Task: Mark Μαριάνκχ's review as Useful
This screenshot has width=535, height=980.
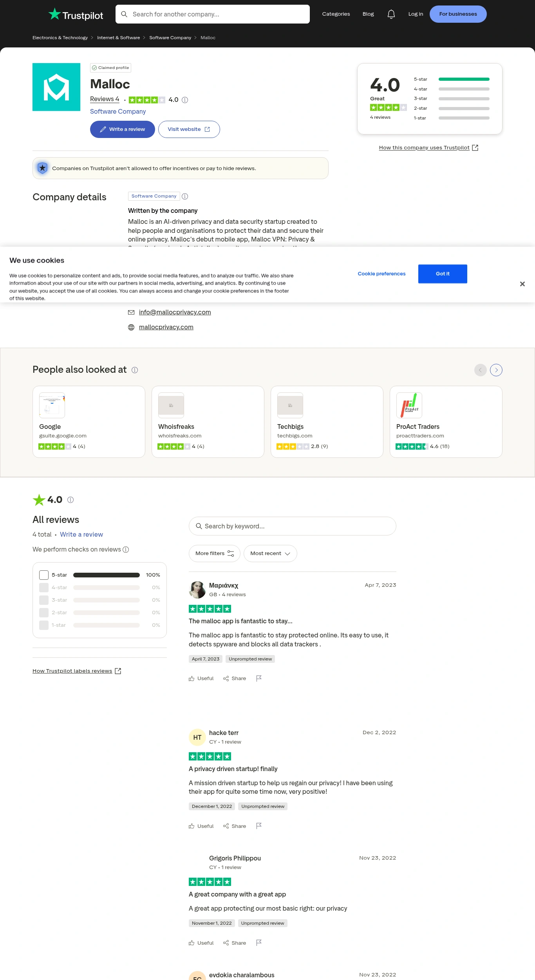Action: coord(201,679)
